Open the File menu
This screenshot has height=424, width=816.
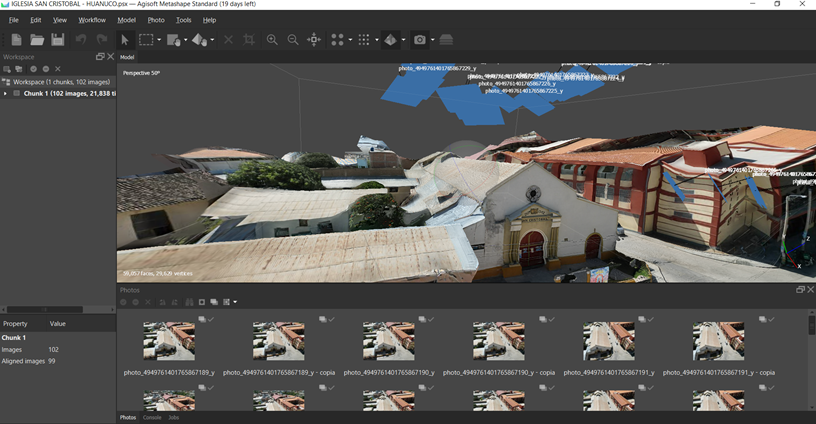[x=14, y=20]
